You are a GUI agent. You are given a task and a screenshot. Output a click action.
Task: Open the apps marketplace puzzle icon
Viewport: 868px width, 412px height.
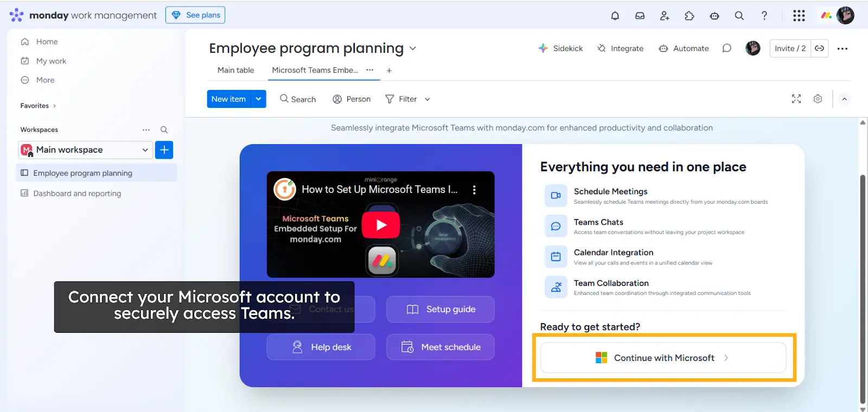point(690,16)
